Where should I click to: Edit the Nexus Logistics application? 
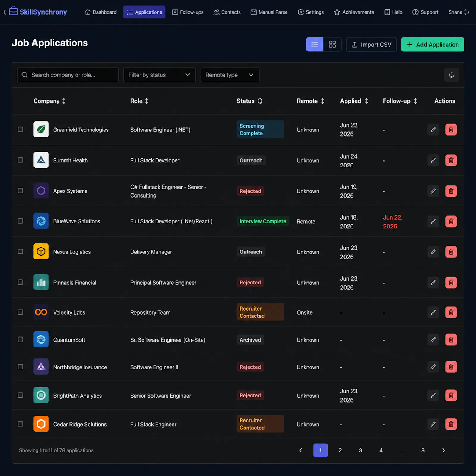[433, 252]
